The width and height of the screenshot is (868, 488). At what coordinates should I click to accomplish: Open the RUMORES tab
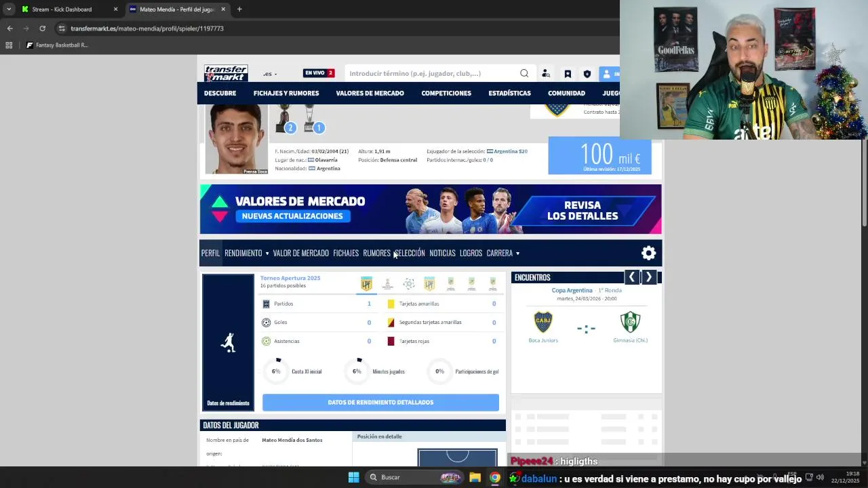pyautogui.click(x=376, y=253)
